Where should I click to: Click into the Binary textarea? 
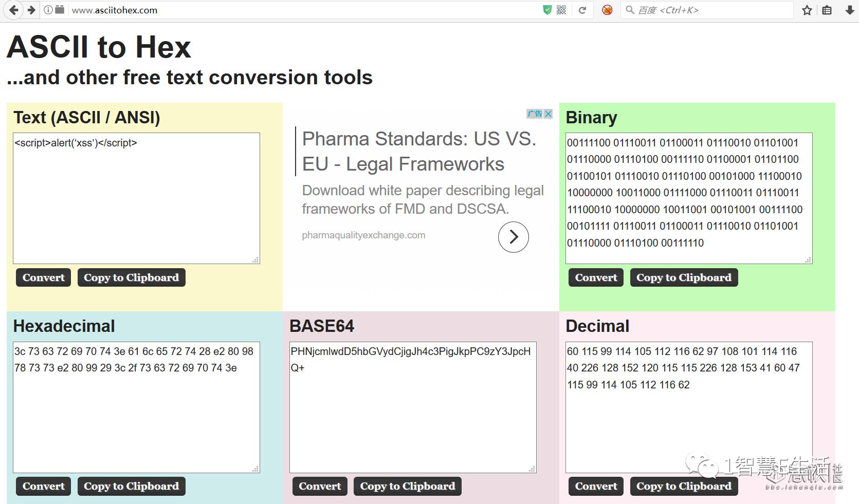point(689,198)
